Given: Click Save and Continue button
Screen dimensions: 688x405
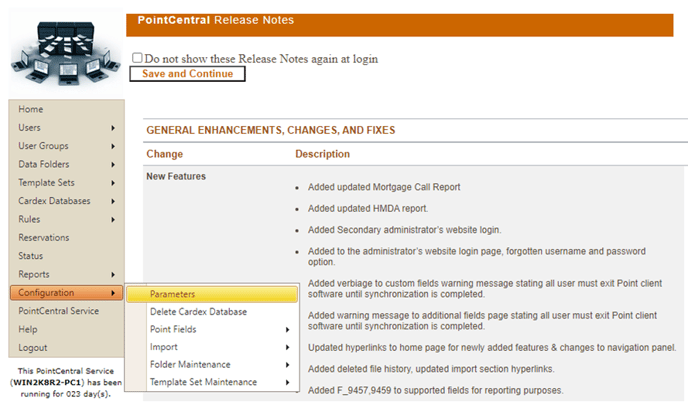Looking at the screenshot, I should coord(187,74).
